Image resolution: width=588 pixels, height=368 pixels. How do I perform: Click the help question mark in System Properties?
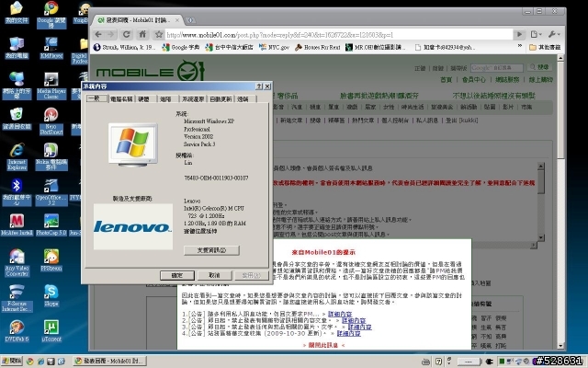pyautogui.click(x=259, y=86)
